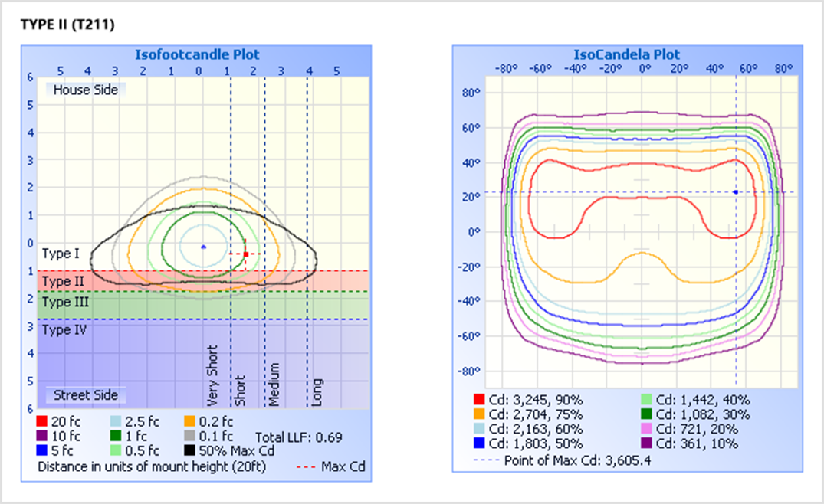Viewport: 824px width, 504px height.
Task: Click the blue 5 fc legend swatch
Action: [41, 450]
